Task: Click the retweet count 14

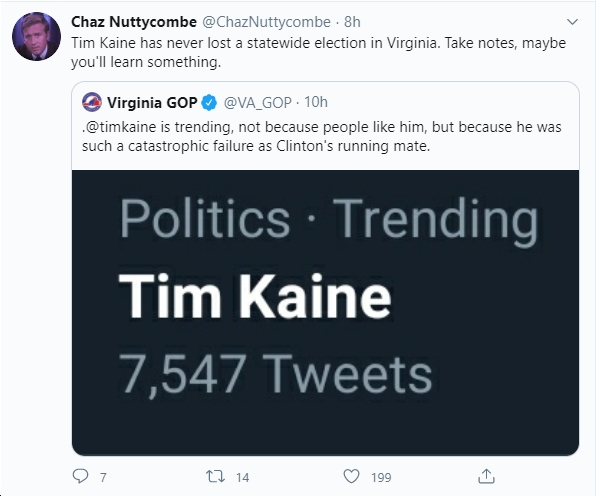Action: [x=242, y=477]
